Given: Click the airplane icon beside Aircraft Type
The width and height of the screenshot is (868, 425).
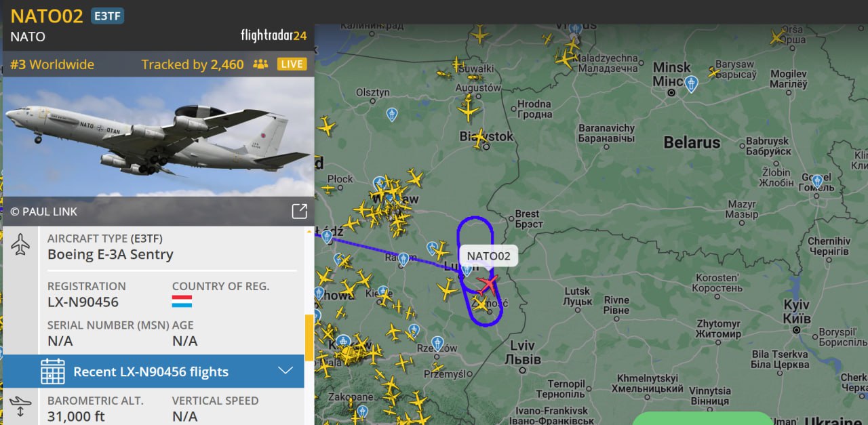Looking at the screenshot, I should (21, 245).
